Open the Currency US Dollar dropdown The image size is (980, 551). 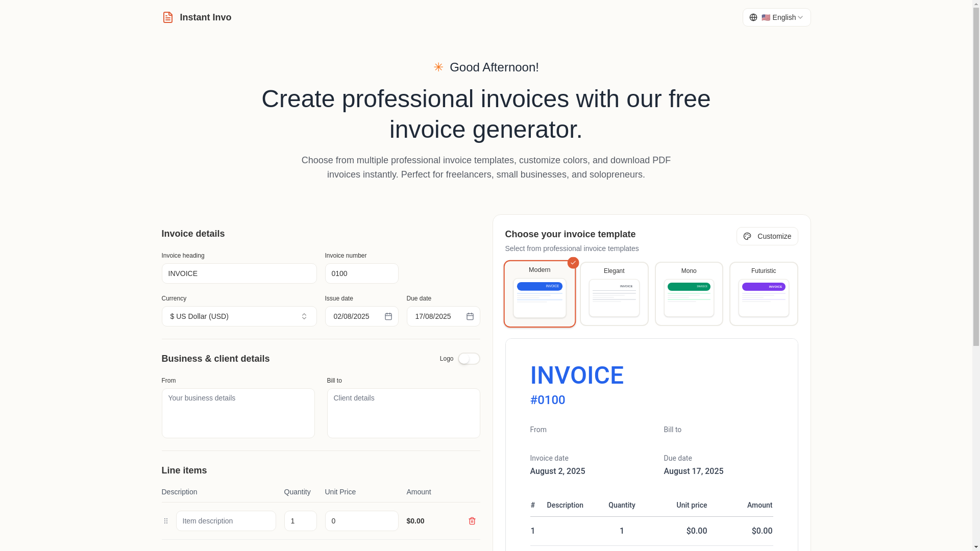click(239, 316)
